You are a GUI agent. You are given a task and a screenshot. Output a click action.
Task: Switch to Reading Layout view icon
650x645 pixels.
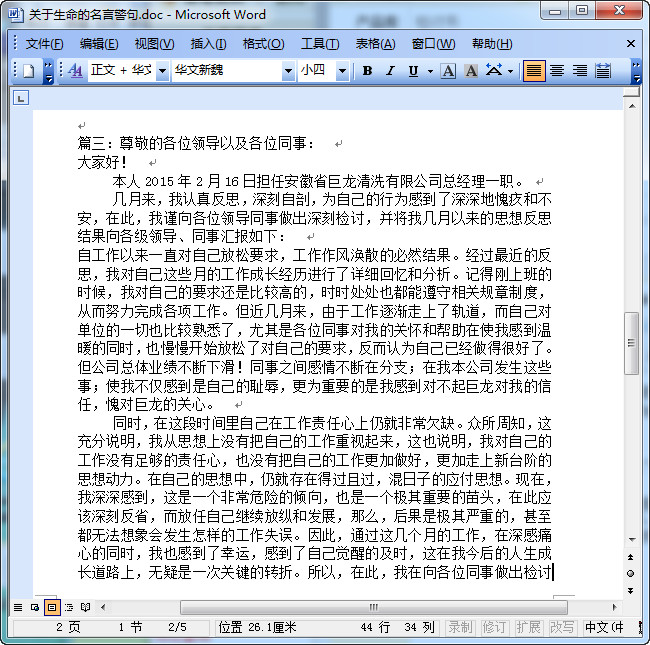coord(85,608)
